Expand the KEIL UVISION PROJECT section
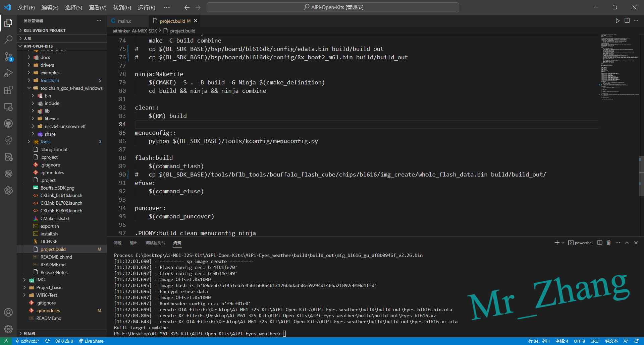The image size is (644, 345). (x=62, y=30)
